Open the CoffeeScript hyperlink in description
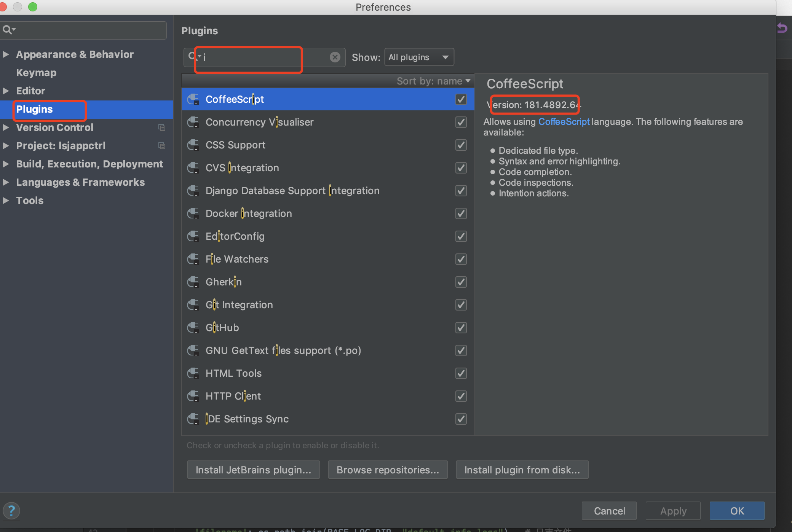The height and width of the screenshot is (532, 792). [x=564, y=122]
